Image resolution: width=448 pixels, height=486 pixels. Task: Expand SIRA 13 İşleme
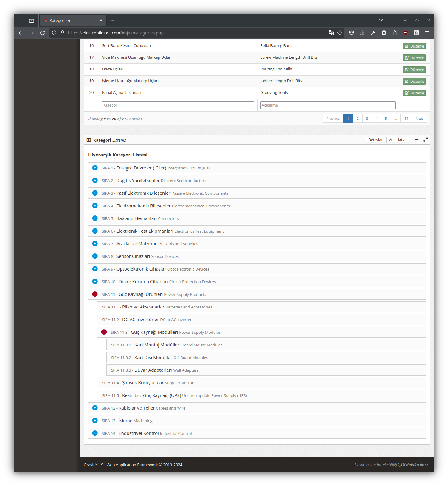tap(95, 420)
